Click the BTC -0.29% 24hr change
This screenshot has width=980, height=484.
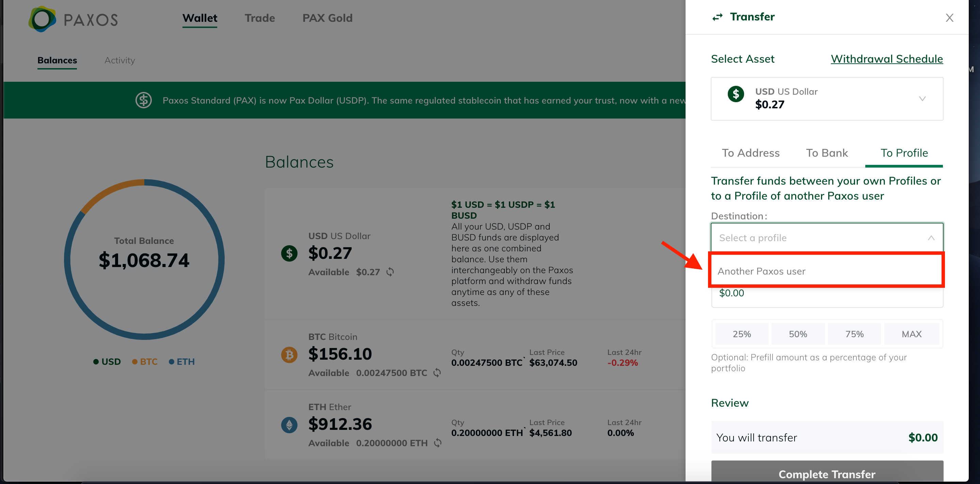622,363
